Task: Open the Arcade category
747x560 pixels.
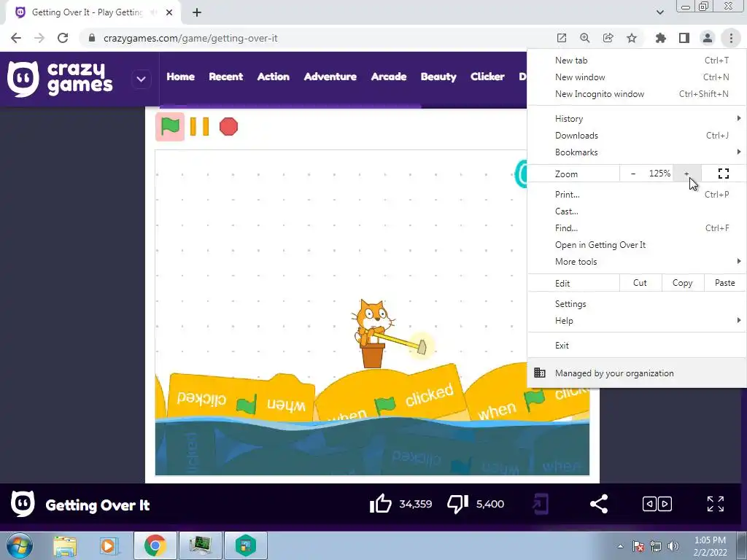Action: coord(389,77)
